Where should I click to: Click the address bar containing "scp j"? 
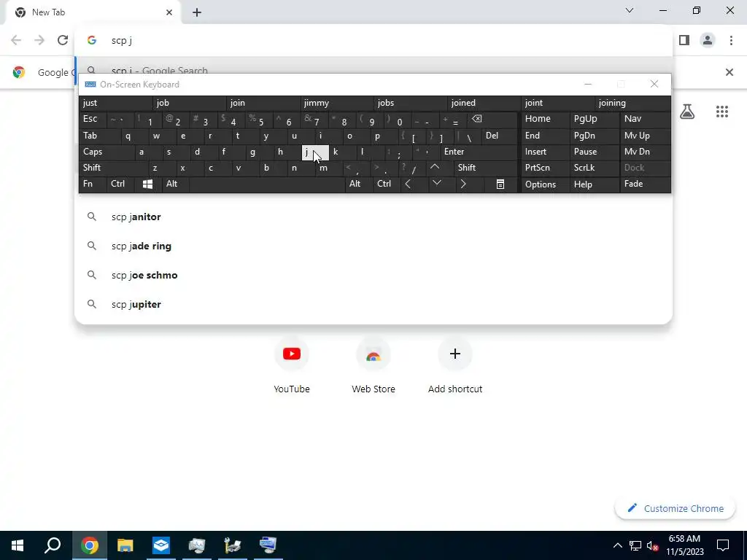coord(373,41)
